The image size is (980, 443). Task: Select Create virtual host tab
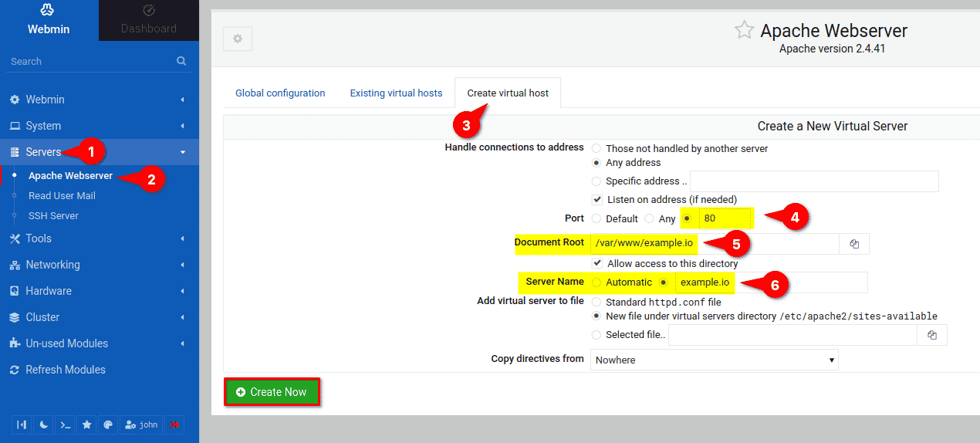508,93
